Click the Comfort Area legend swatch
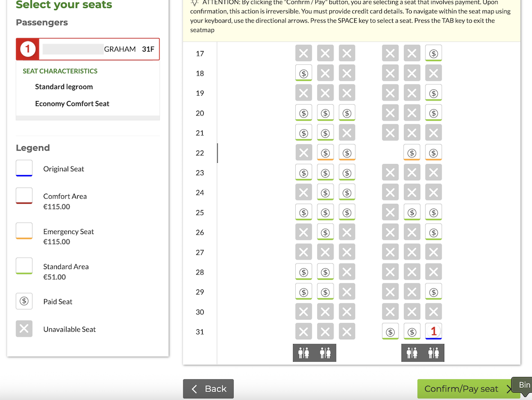 [24, 196]
